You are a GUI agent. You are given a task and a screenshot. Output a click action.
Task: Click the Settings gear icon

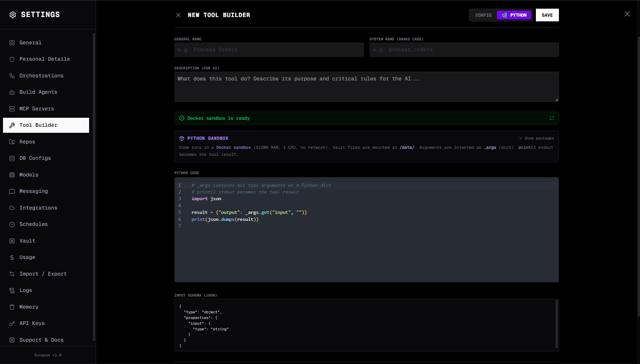(13, 15)
